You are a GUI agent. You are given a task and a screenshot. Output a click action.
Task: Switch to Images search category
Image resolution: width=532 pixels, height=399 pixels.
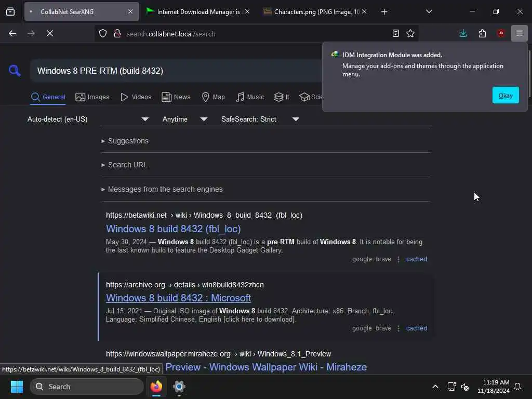(x=92, y=97)
